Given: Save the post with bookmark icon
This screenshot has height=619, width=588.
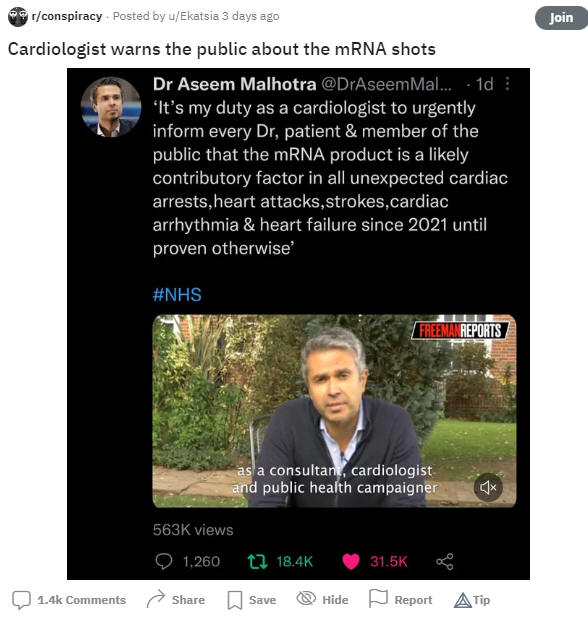Looking at the screenshot, I should pyautogui.click(x=252, y=600).
